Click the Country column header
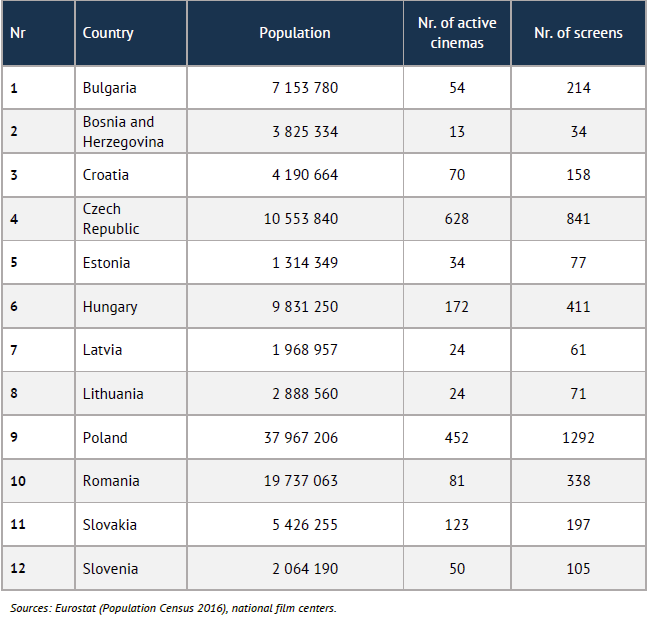 [108, 33]
